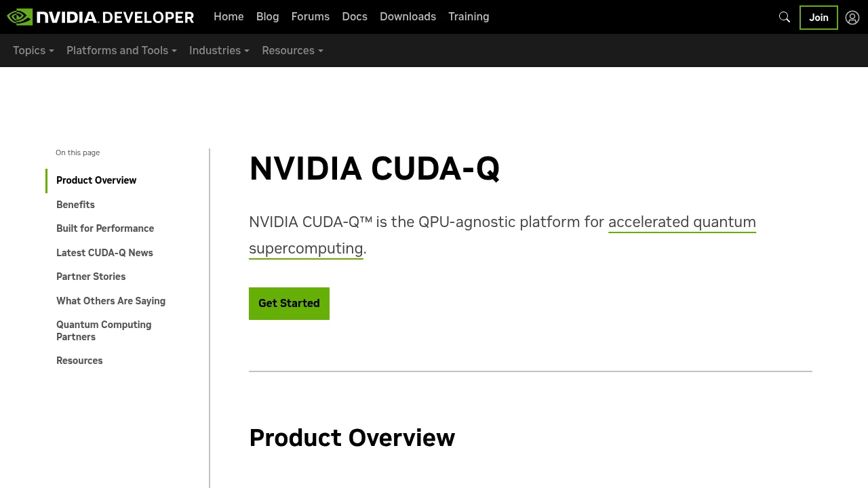This screenshot has height=488, width=868.
Task: Select Benefits in the page outline
Action: coord(75,205)
